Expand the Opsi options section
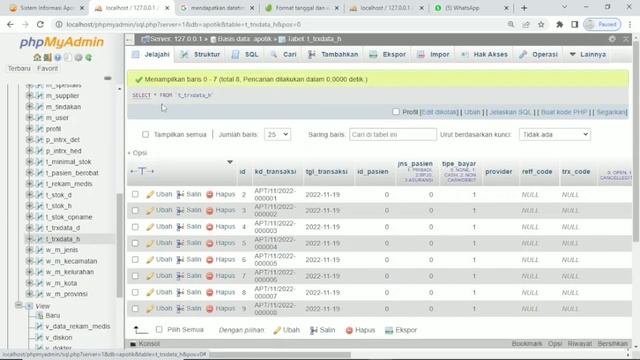Screen dimensions: 640x360 point(138,153)
